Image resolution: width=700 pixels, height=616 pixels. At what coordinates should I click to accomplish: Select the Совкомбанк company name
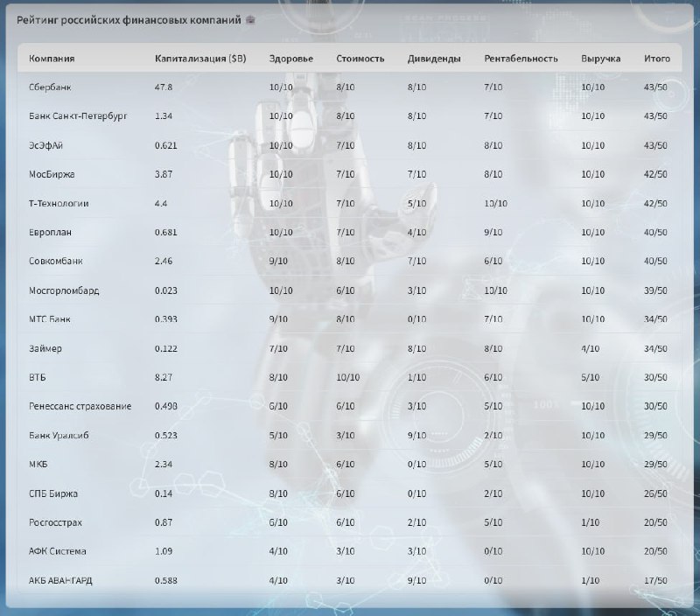(56, 261)
